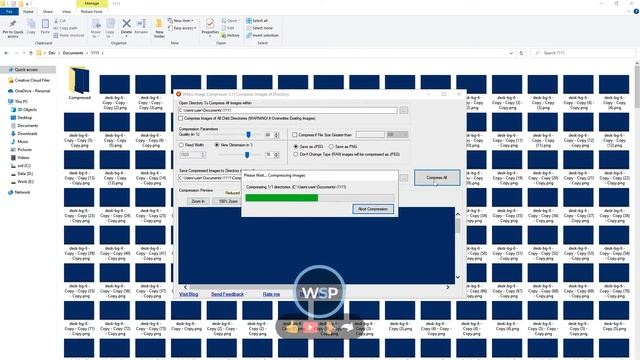The image size is (640, 360).
Task: Click the Rename icon in ribbon
Action: click(141, 26)
